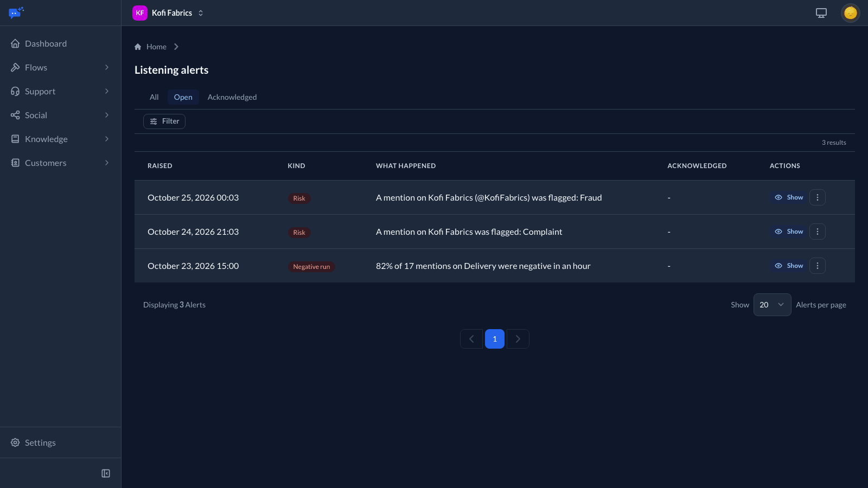Screen dimensions: 868x488
Task: Expand the Customers submenu
Action: click(x=107, y=163)
